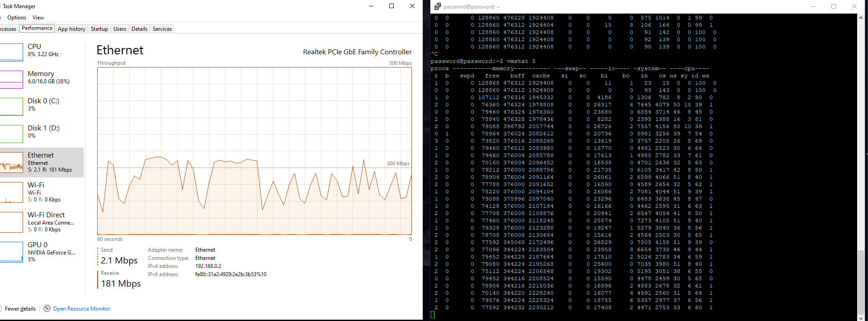Click the Resource Monitor gauge icon
Viewport: 868px width, 321px height.
[x=47, y=308]
